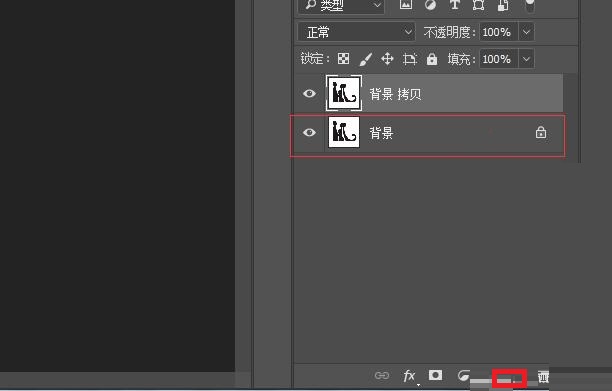Select the 背景 layer name

click(x=381, y=133)
